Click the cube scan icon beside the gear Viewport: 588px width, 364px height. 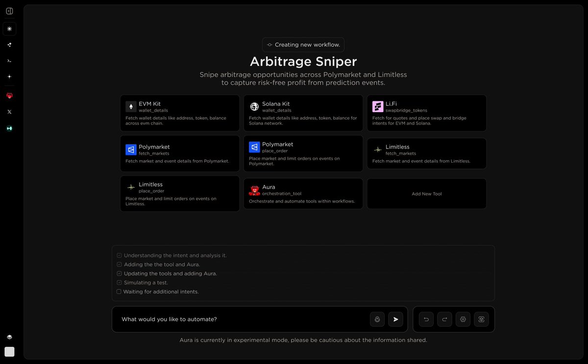click(x=481, y=319)
